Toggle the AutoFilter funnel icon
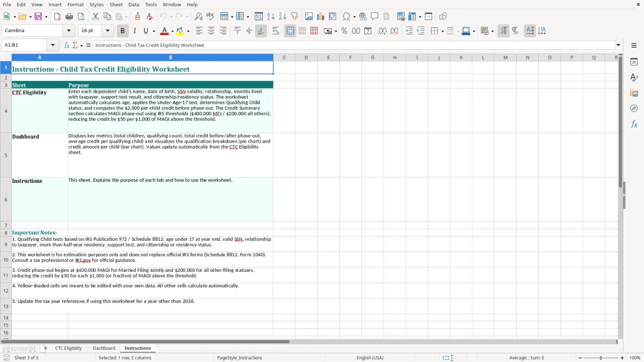 coord(294,17)
